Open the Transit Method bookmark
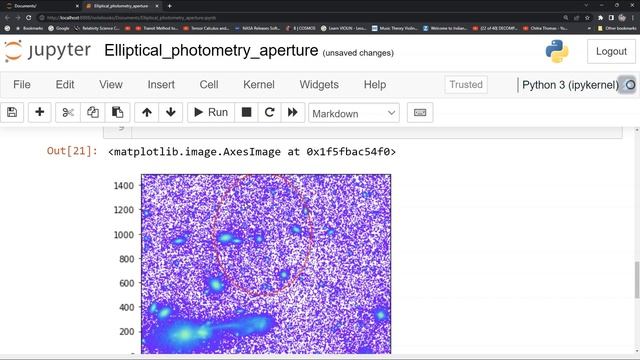The height and width of the screenshot is (360, 640). pyautogui.click(x=157, y=29)
